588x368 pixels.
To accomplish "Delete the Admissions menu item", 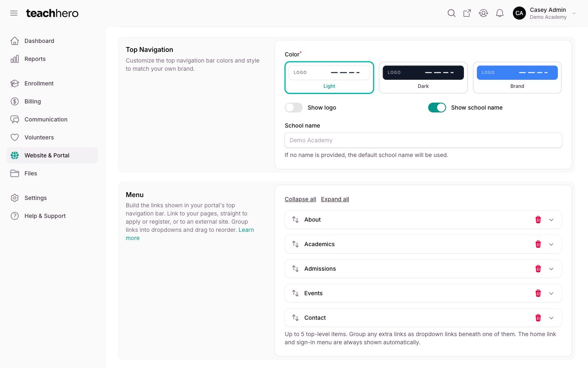I will (538, 269).
